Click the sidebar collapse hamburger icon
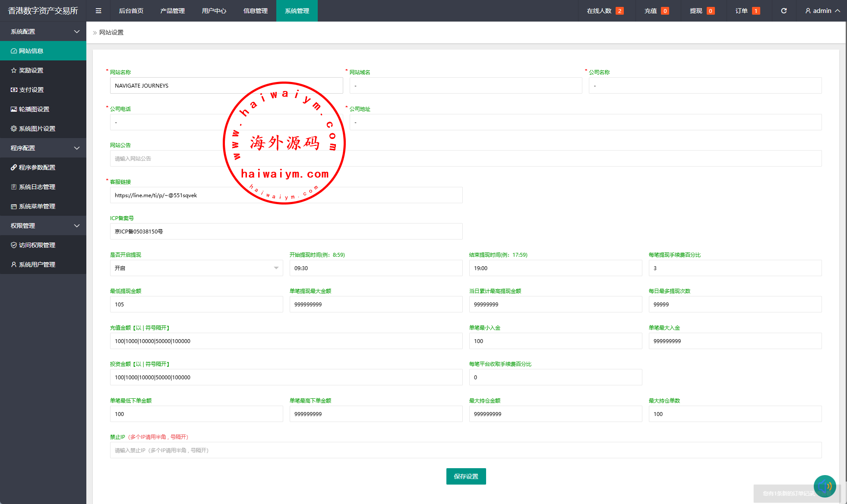 [98, 11]
